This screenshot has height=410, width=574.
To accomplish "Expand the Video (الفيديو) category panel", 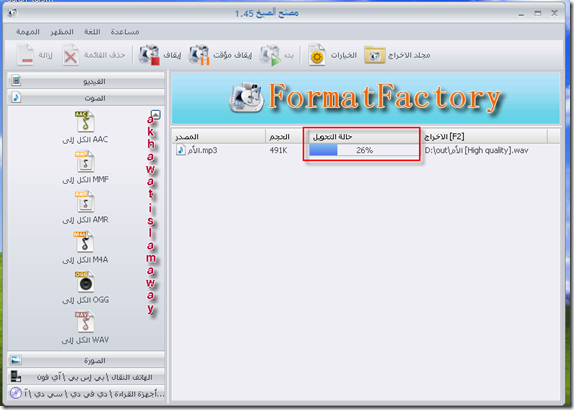I will tap(86, 81).
